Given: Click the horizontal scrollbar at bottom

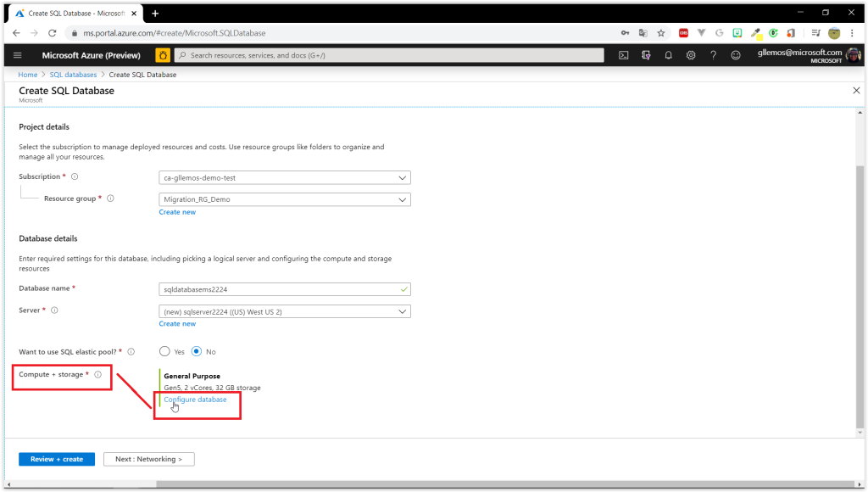Looking at the screenshot, I should point(507,484).
